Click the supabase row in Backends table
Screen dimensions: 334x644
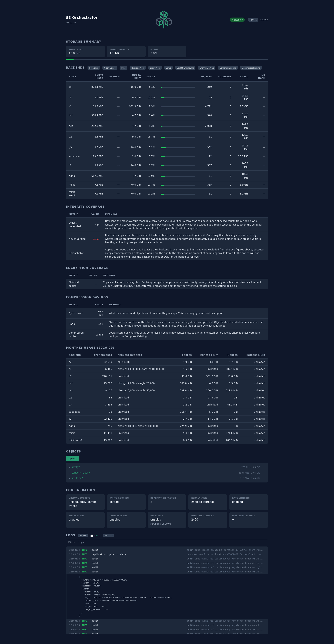pyautogui.click(x=167, y=156)
